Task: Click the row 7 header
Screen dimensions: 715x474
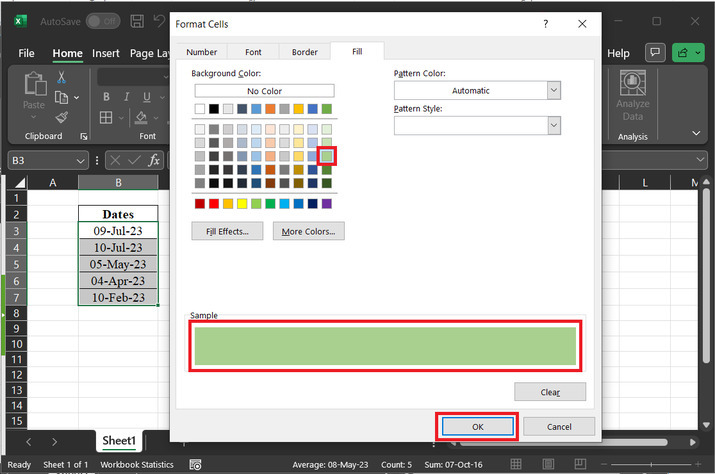Action: [x=16, y=297]
